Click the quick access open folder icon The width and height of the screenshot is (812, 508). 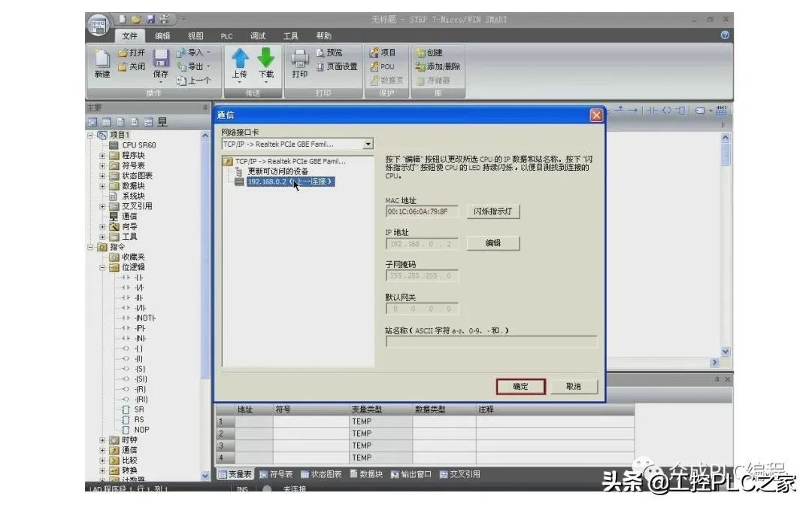[x=136, y=19]
